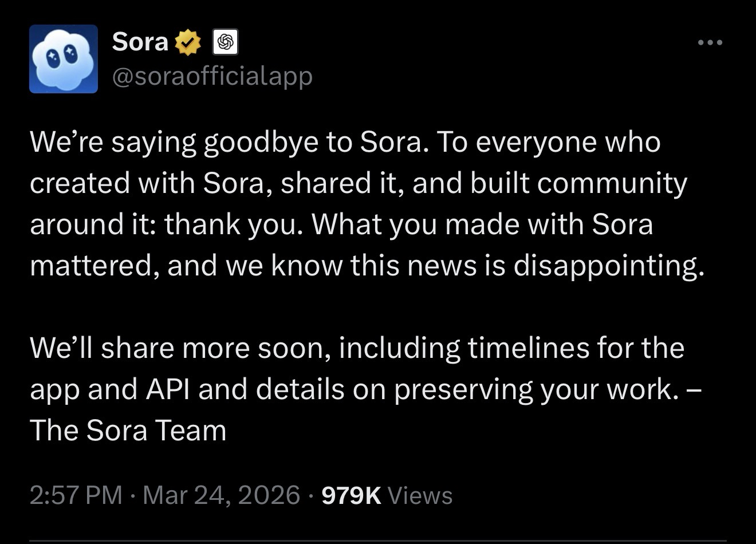Viewport: 756px width, 544px height.
Task: Click the OpenAI affiliation badge icon
Action: point(225,42)
